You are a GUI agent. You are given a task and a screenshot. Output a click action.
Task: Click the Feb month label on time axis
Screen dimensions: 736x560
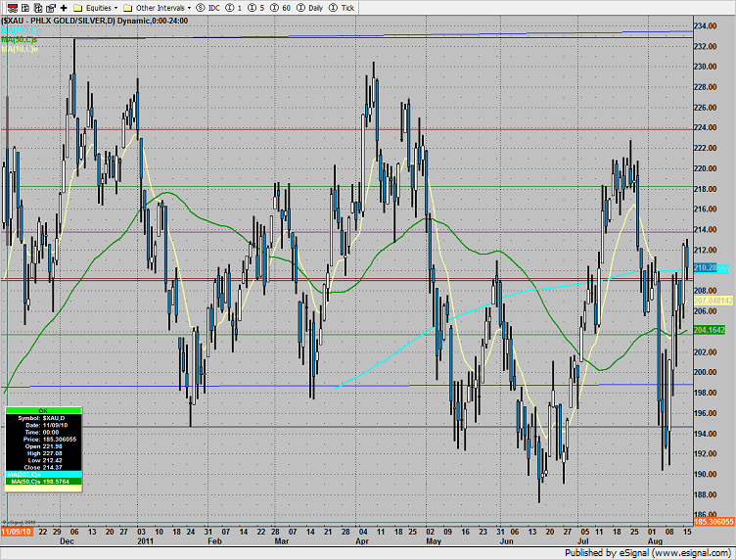pos(214,541)
